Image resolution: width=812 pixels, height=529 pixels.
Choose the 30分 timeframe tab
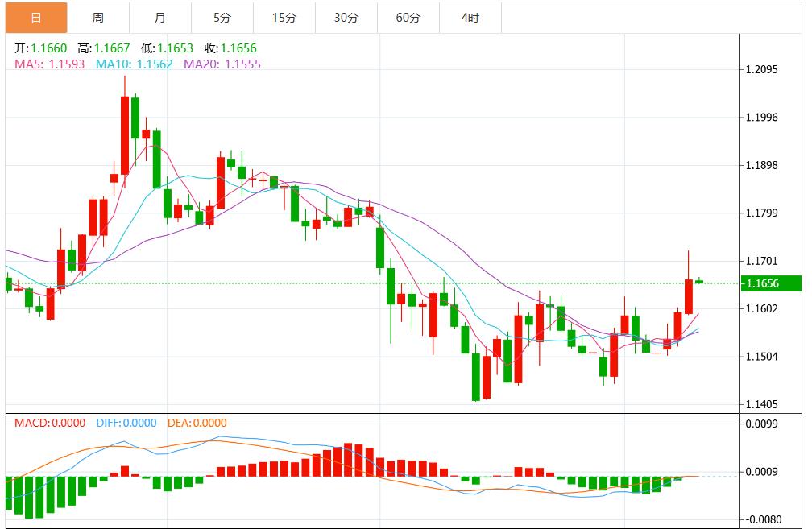coord(346,17)
